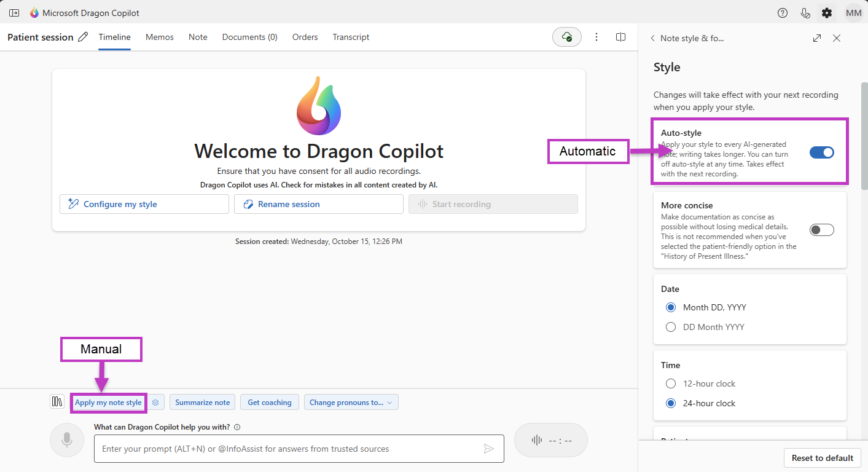Open the help question mark icon

click(782, 13)
